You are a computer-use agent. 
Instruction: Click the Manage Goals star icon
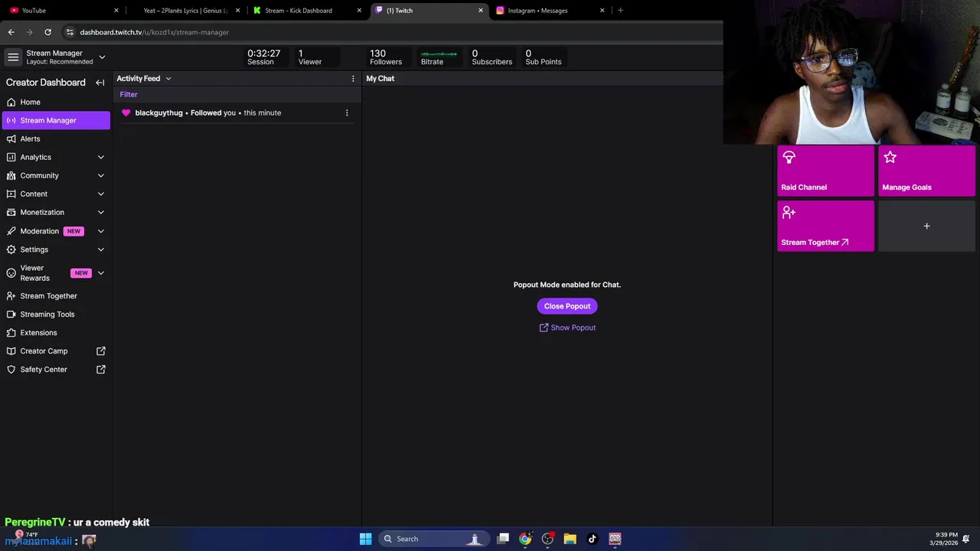click(x=890, y=157)
